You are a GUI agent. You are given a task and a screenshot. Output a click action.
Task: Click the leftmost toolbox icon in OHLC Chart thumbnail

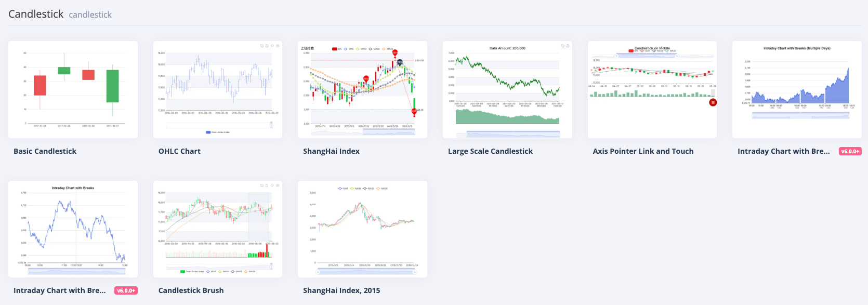click(x=262, y=46)
